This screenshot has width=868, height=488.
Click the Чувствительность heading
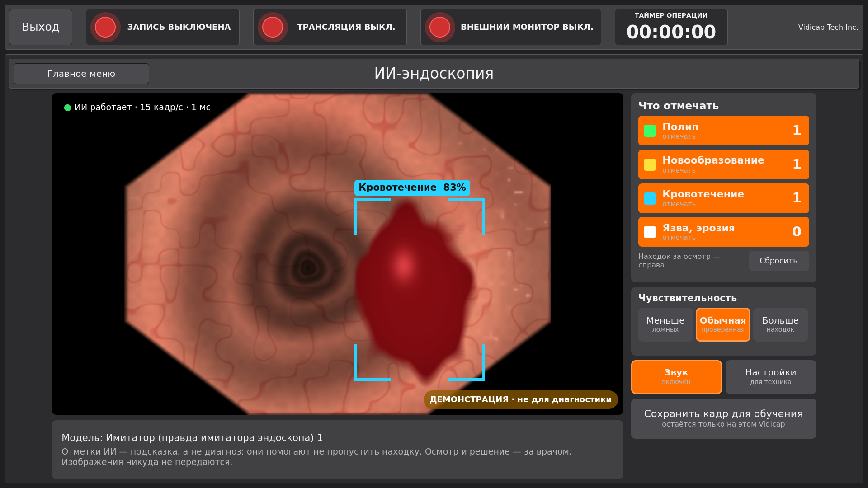coord(687,298)
